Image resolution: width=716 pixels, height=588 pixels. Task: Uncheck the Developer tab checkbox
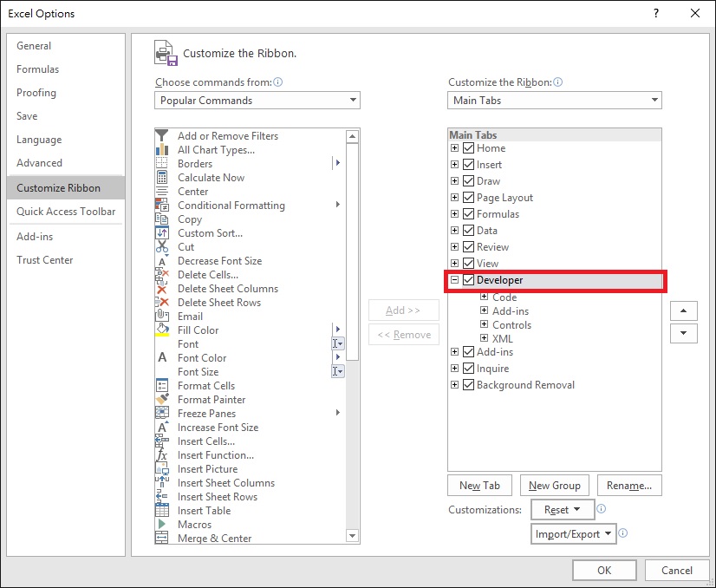click(468, 280)
